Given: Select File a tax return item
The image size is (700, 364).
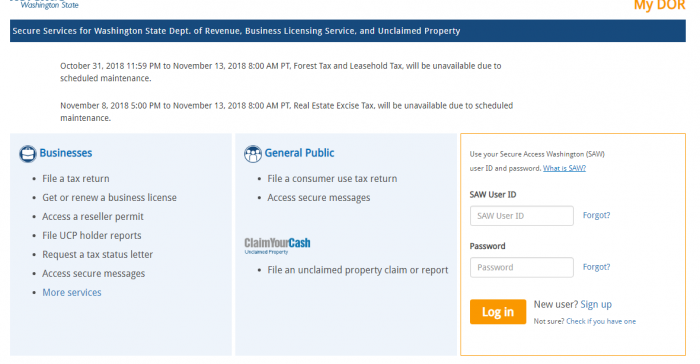Looking at the screenshot, I should tap(76, 179).
